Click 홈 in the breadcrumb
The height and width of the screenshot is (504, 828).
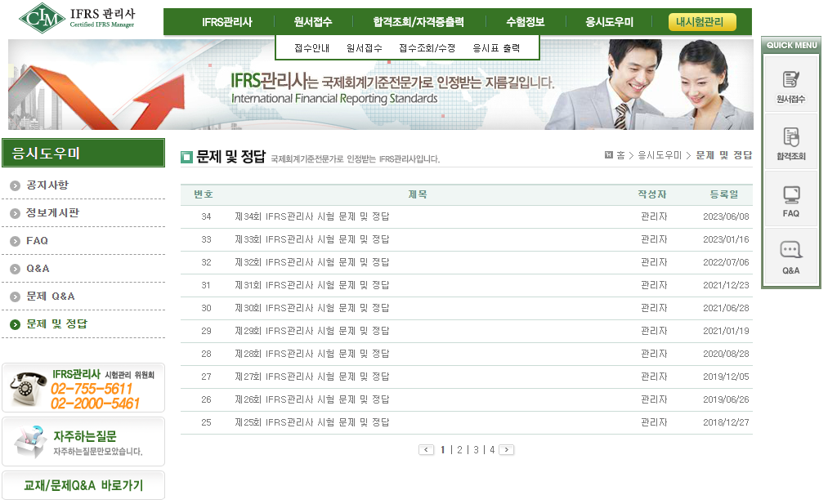click(x=620, y=155)
